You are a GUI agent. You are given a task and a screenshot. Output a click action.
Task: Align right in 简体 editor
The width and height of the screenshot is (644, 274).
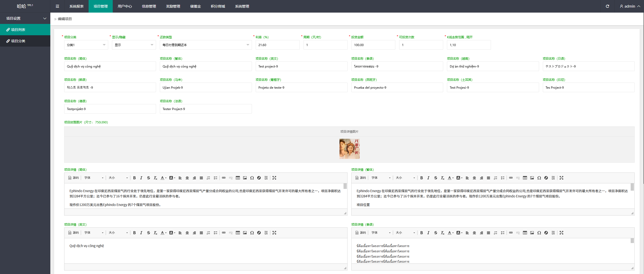194,178
